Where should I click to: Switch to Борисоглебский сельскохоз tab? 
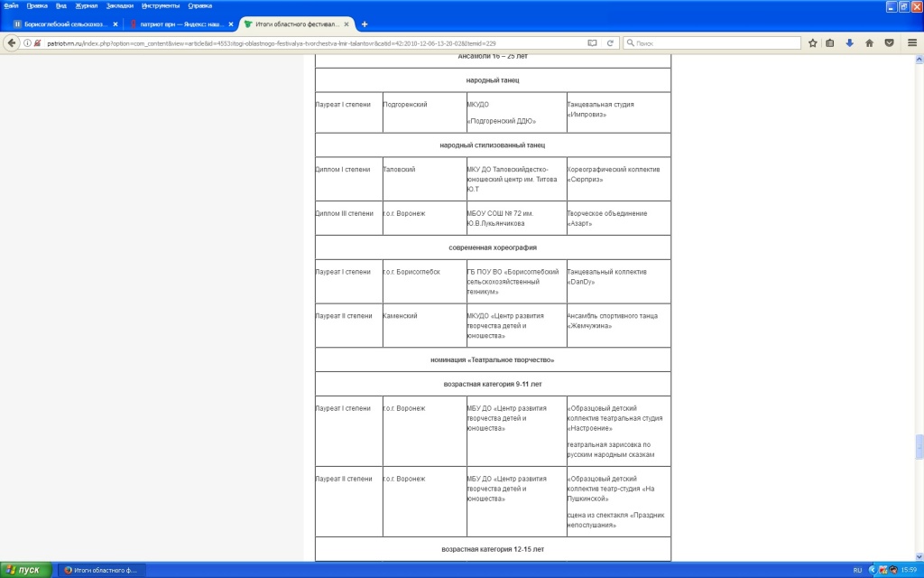pos(65,24)
